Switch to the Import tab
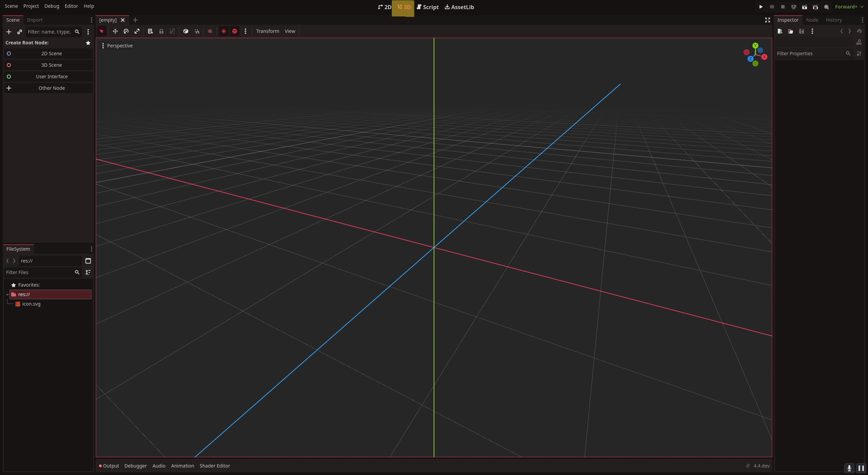Image resolution: width=868 pixels, height=475 pixels. [35, 20]
